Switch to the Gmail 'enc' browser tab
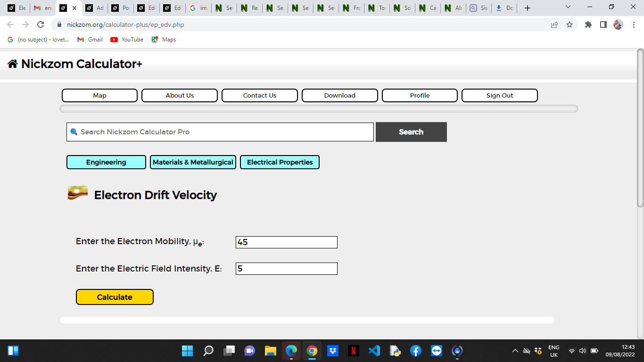This screenshot has width=644, height=362. click(x=43, y=8)
